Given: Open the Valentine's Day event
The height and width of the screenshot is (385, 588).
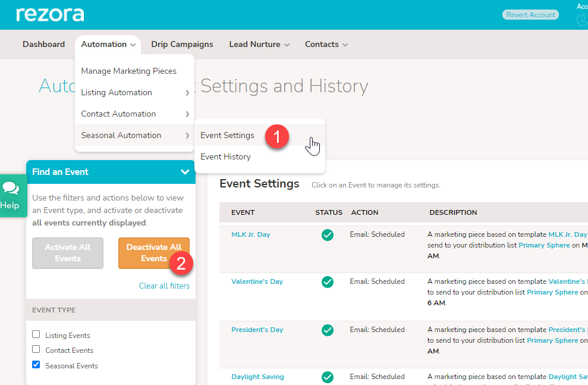Looking at the screenshot, I should 257,281.
